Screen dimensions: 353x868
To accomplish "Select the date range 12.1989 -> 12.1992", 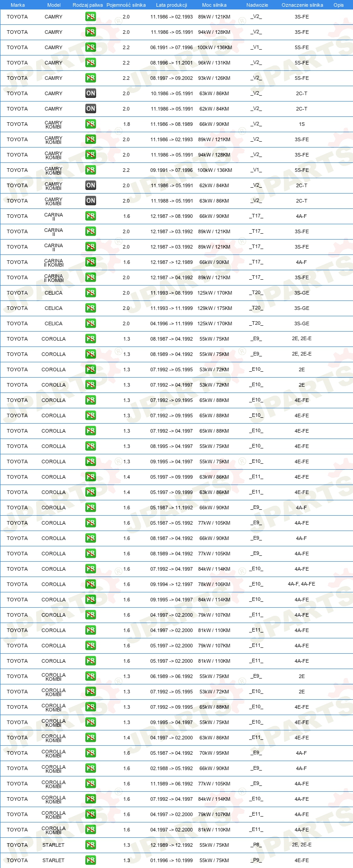I will (172, 845).
